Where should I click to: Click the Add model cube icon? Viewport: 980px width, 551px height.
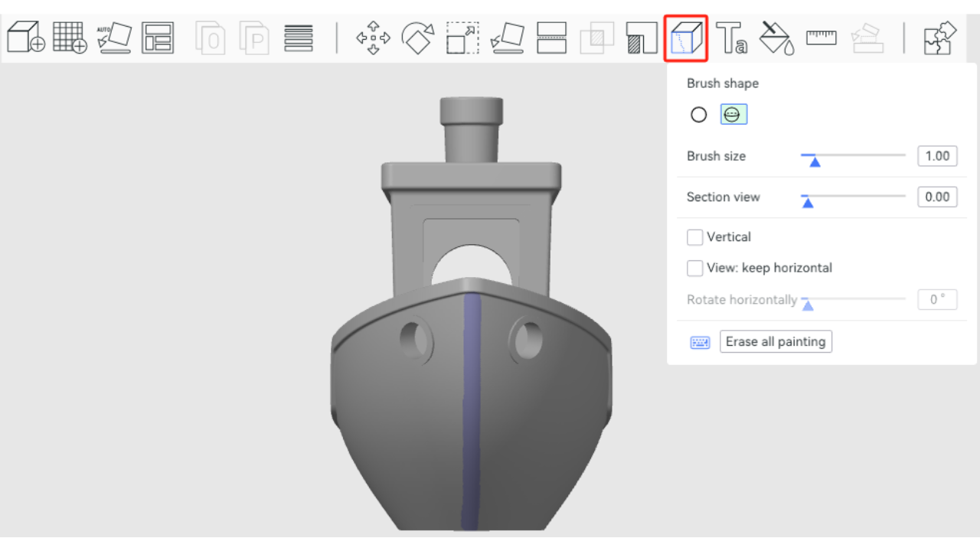[x=25, y=37]
